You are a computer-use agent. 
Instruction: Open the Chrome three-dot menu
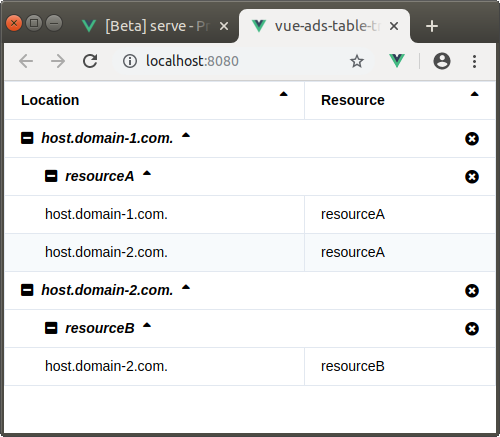[x=474, y=61]
